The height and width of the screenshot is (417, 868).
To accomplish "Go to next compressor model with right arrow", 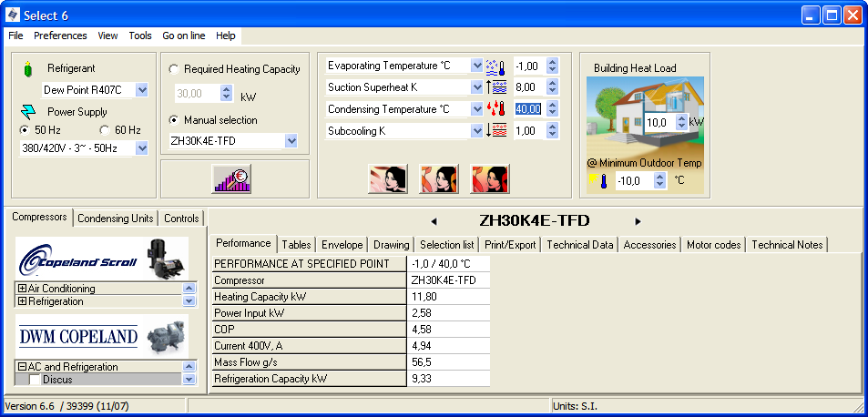I will tap(638, 221).
